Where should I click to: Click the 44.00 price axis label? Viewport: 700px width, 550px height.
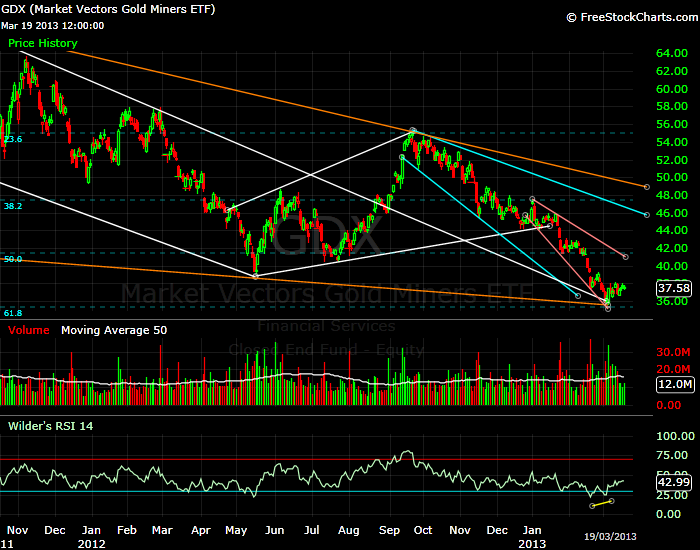pos(672,230)
